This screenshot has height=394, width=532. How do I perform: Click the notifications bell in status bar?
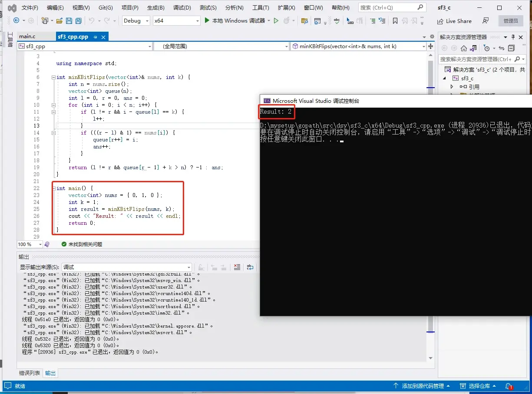click(x=509, y=386)
